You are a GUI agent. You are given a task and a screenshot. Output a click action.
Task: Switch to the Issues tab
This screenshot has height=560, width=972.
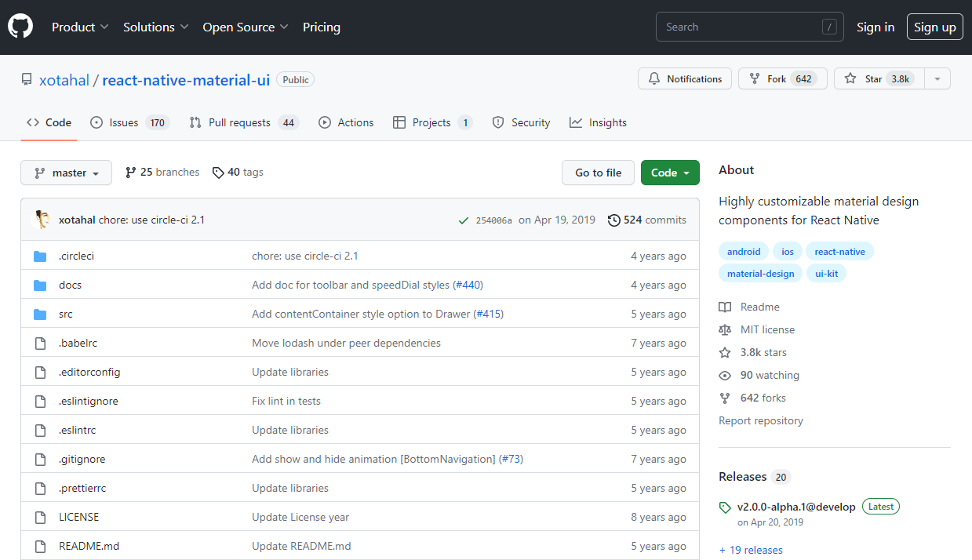tap(129, 123)
